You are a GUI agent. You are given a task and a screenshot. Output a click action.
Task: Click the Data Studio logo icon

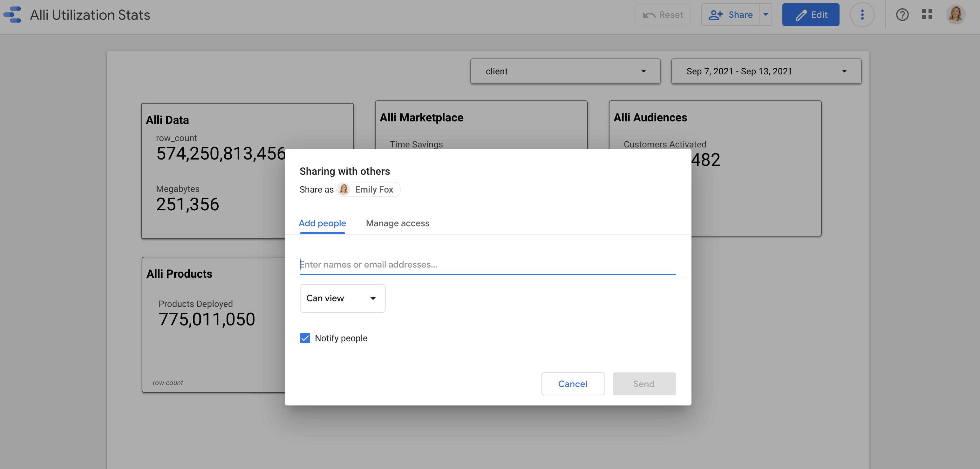(x=13, y=15)
